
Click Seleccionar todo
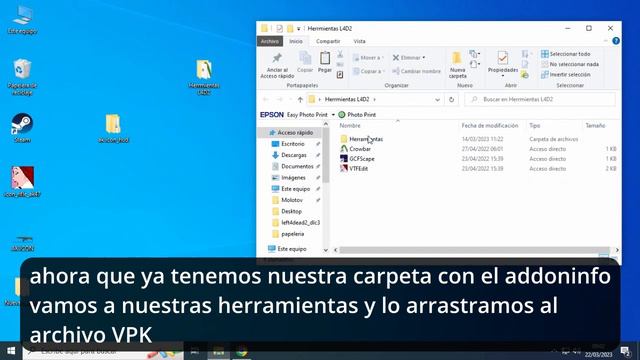click(566, 54)
